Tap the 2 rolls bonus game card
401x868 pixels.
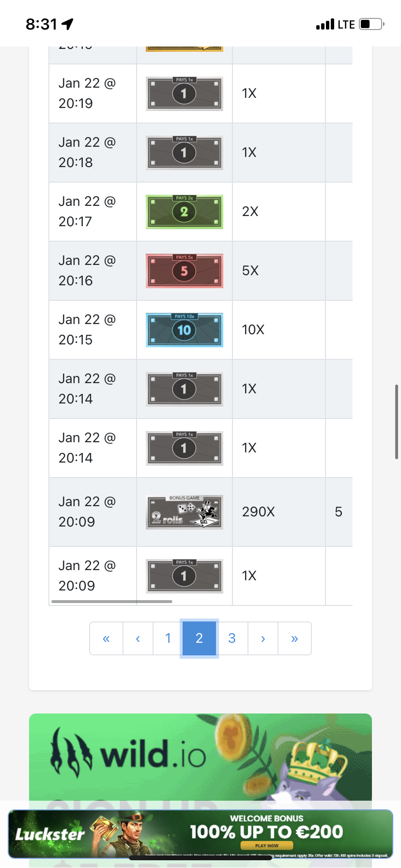click(x=185, y=512)
